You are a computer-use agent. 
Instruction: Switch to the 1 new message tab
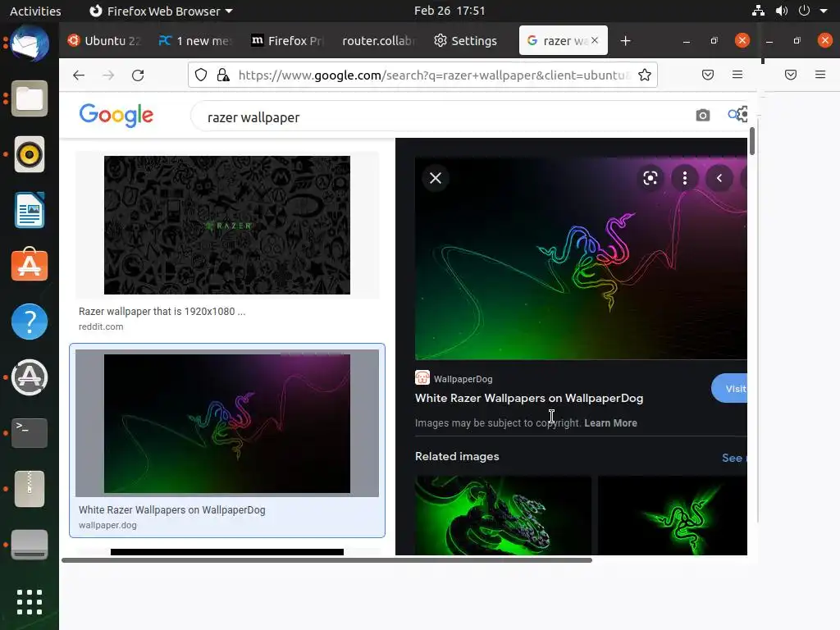(195, 41)
